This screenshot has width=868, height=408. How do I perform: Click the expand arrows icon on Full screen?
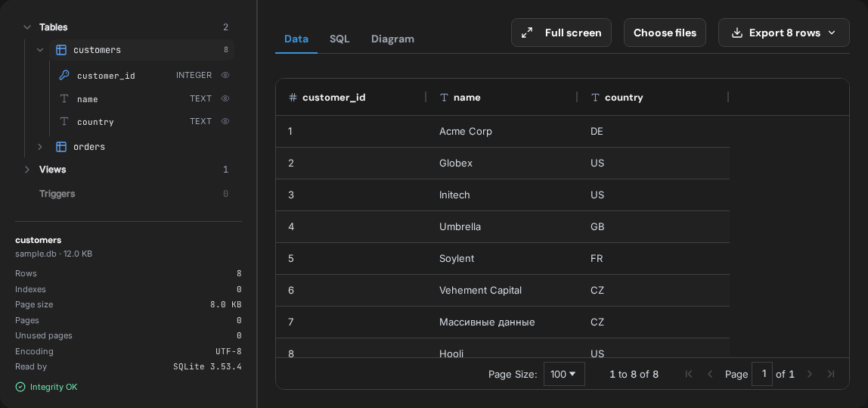click(527, 33)
